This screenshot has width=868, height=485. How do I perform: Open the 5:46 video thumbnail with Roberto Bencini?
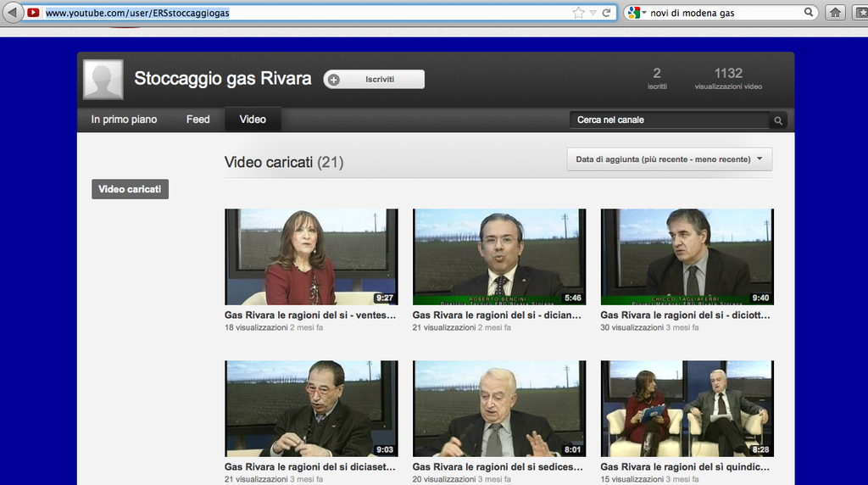(x=498, y=256)
